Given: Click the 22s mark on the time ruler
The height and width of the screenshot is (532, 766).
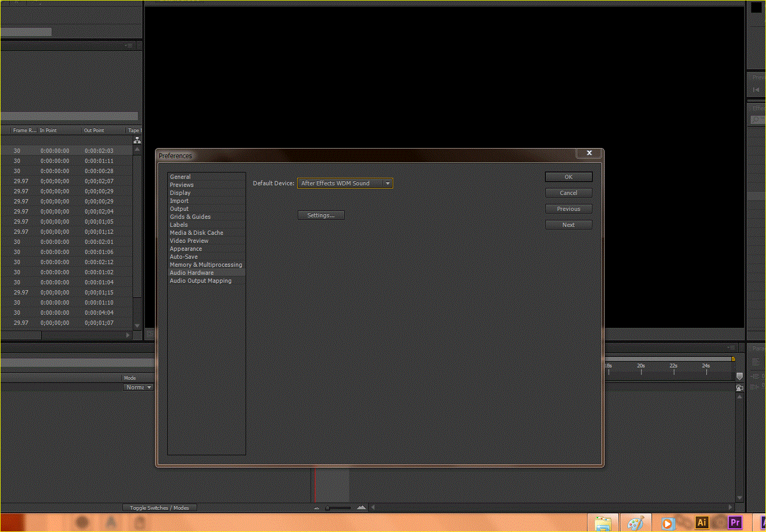Looking at the screenshot, I should click(673, 366).
